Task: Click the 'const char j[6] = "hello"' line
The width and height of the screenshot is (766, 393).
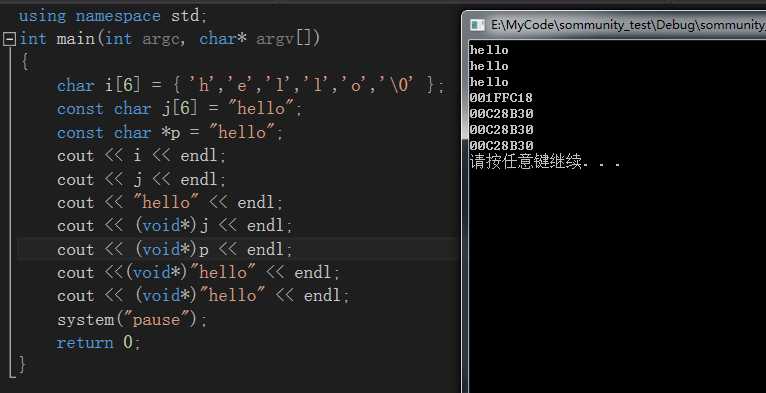Action: point(179,109)
